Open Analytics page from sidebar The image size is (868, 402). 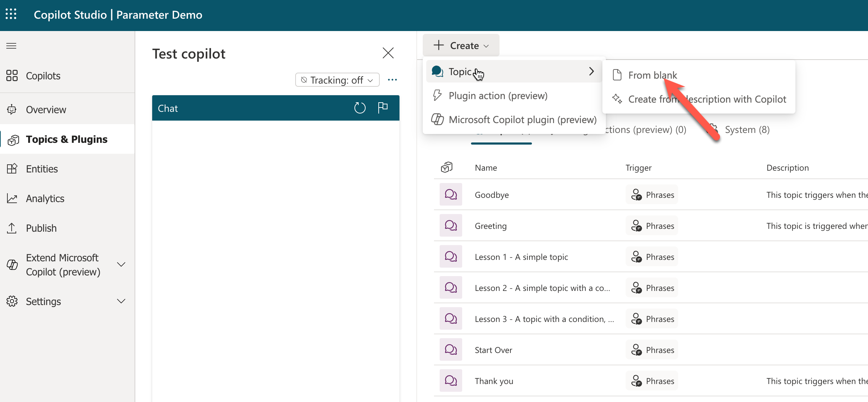click(x=67, y=198)
